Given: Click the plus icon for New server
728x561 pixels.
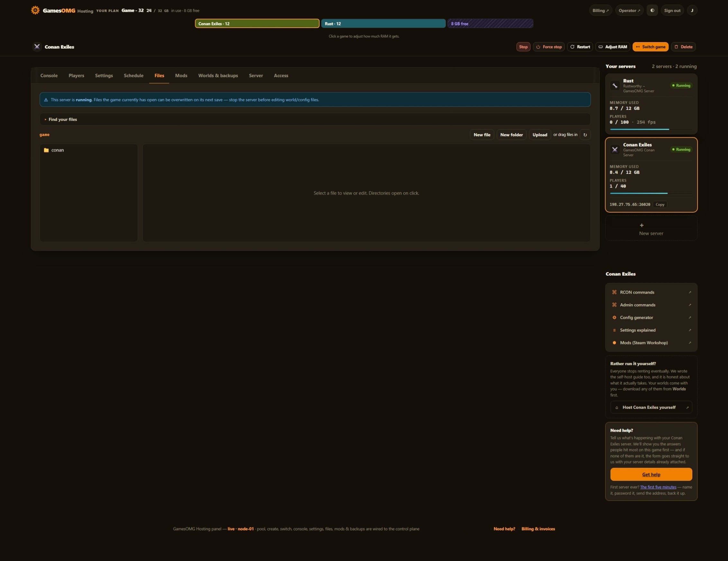Looking at the screenshot, I should click(642, 225).
